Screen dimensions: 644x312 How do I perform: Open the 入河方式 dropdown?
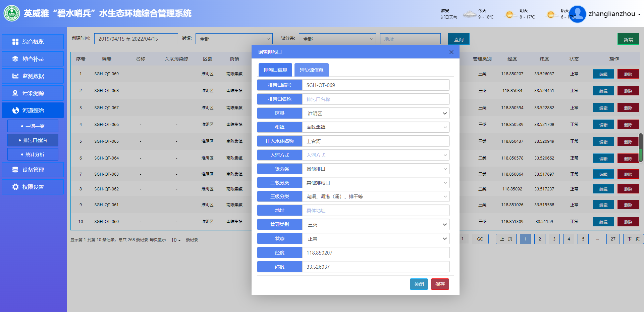pyautogui.click(x=376, y=155)
